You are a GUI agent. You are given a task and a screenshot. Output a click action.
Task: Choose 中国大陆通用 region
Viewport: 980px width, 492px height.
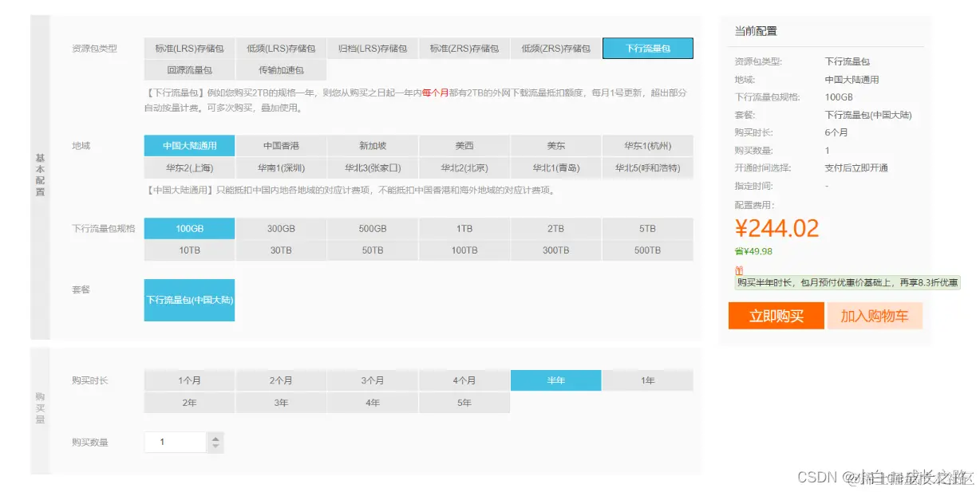click(189, 146)
